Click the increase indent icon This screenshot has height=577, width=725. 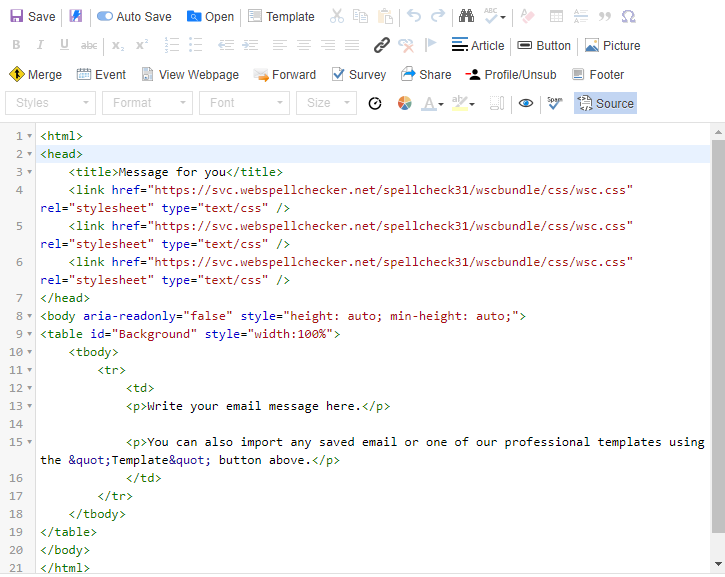point(250,45)
